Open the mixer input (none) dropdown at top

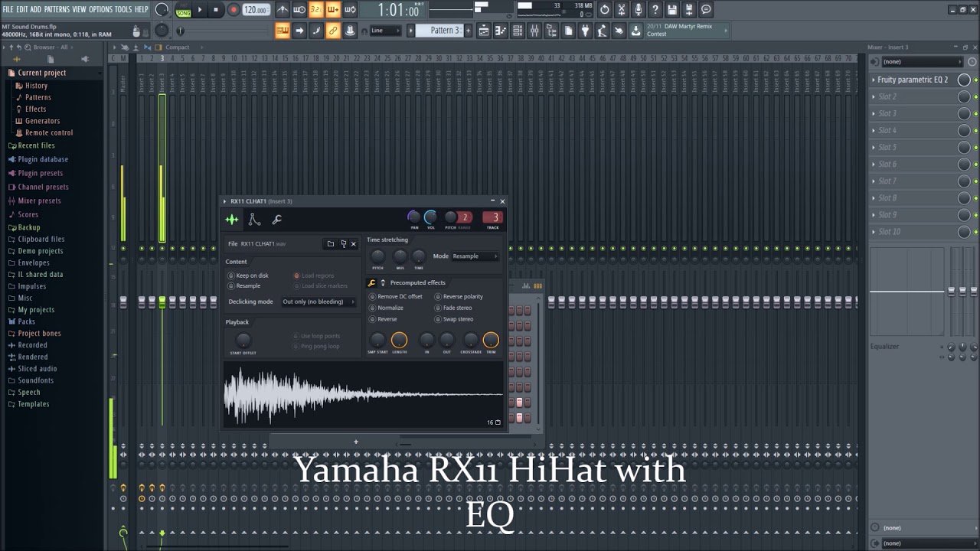[921, 62]
